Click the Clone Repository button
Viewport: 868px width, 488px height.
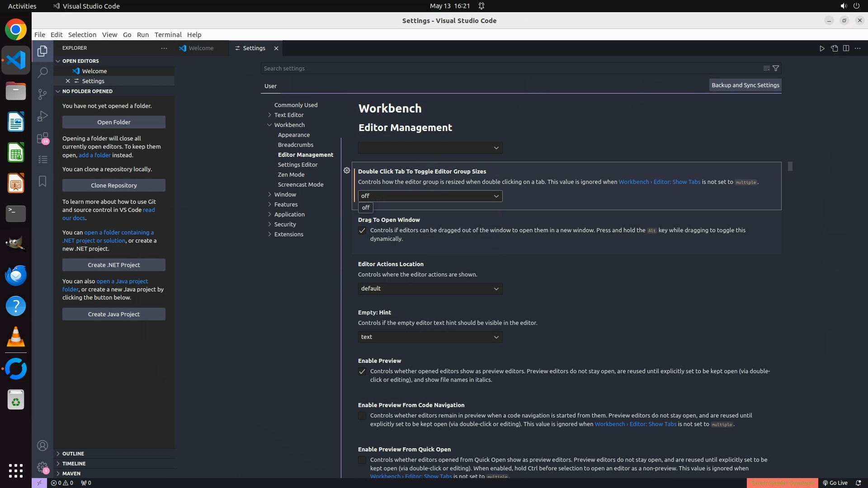pos(114,185)
